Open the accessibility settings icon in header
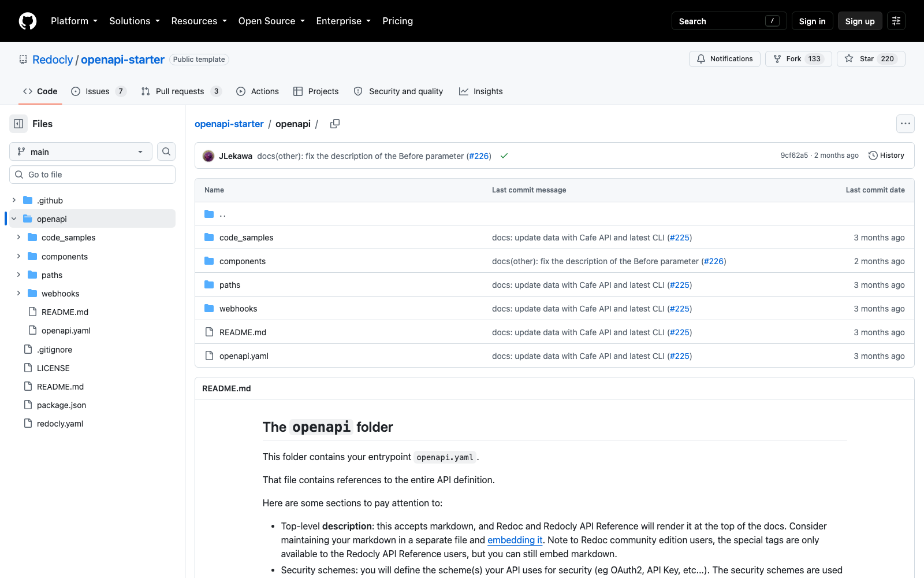The image size is (924, 578). pyautogui.click(x=896, y=21)
